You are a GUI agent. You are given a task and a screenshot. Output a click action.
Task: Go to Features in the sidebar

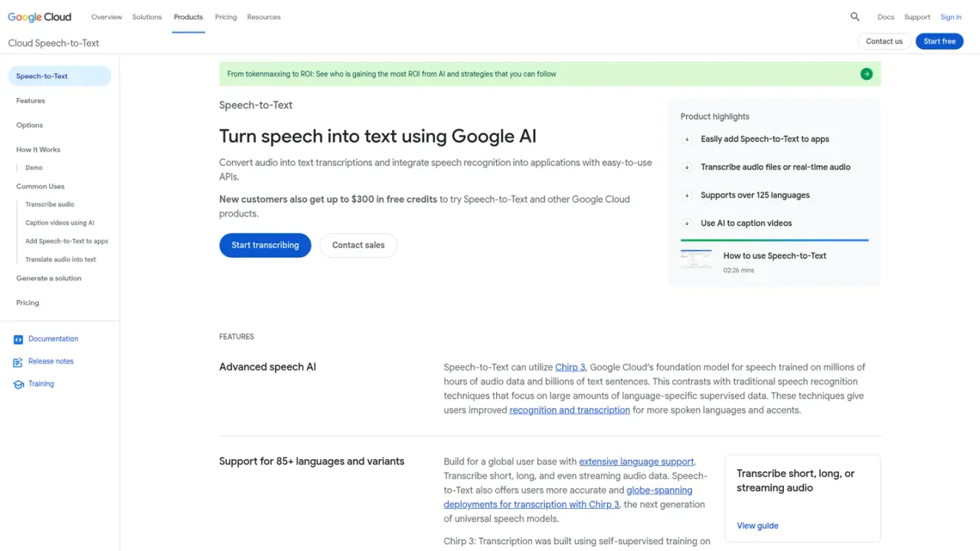31,101
